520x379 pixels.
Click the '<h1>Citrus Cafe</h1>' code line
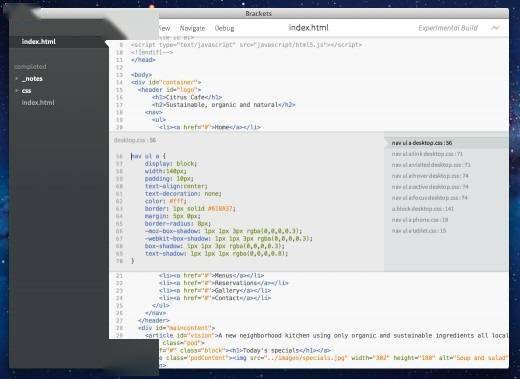click(187, 97)
